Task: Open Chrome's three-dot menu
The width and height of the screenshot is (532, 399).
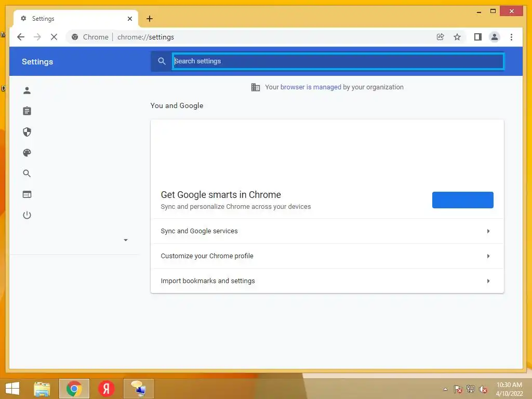Action: (512, 37)
